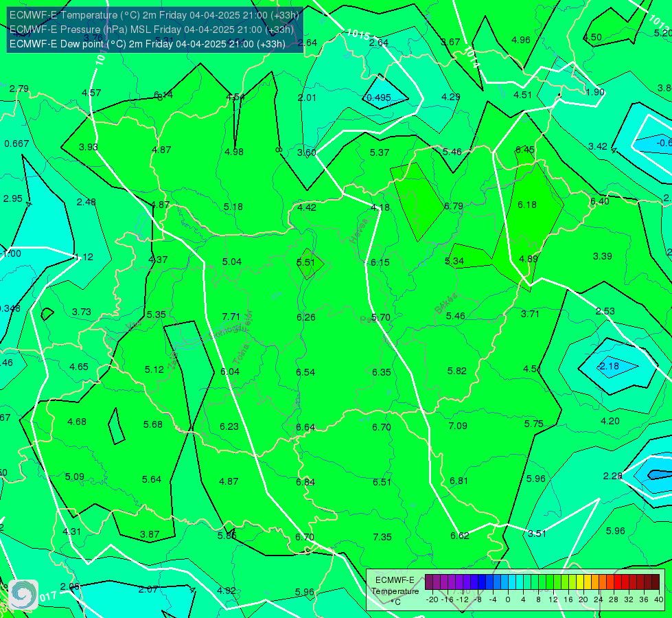Click the 1.90 temperature value

[595, 92]
